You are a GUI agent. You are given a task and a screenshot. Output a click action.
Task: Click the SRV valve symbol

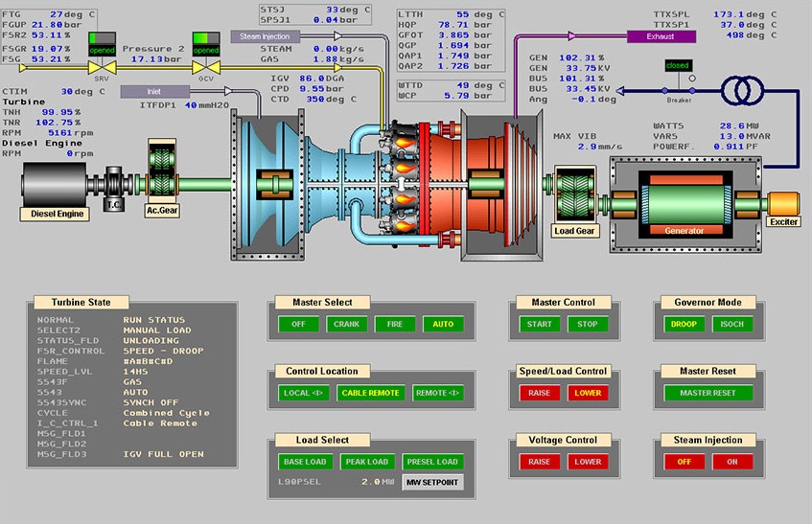(x=102, y=67)
